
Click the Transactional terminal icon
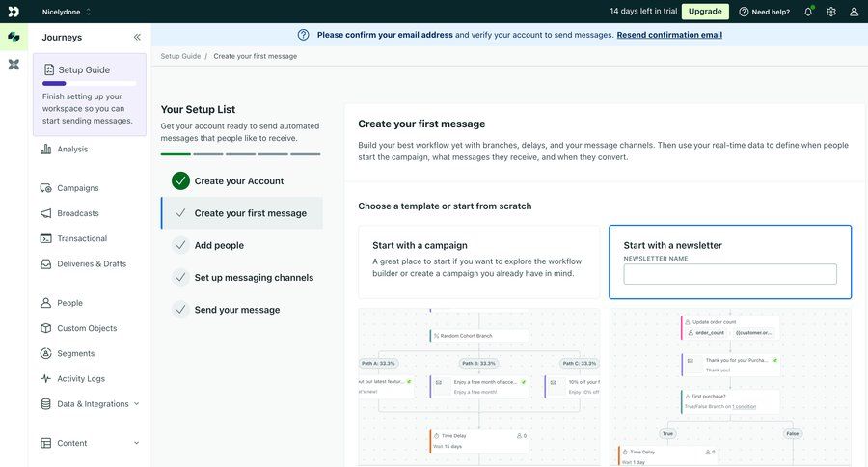(x=46, y=238)
